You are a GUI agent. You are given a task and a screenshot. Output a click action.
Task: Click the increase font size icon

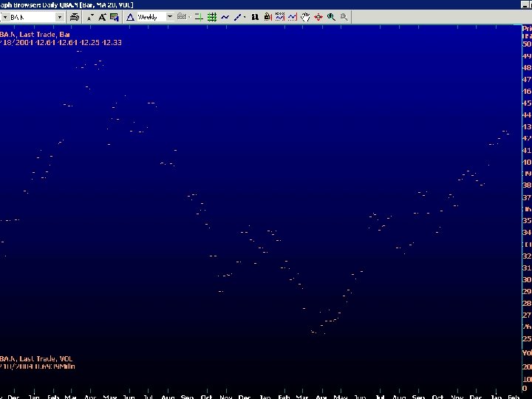[x=102, y=17]
